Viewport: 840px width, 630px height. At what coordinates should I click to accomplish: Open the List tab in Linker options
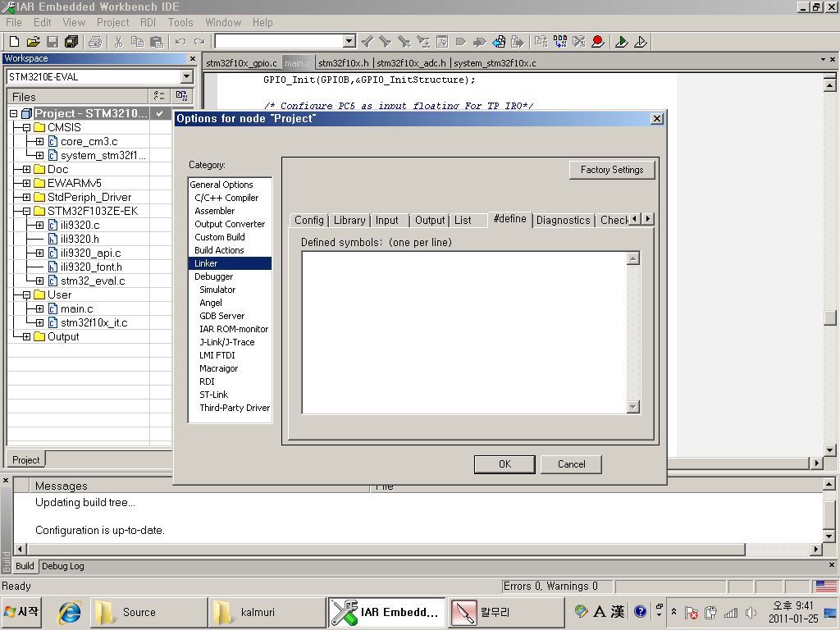pos(463,220)
